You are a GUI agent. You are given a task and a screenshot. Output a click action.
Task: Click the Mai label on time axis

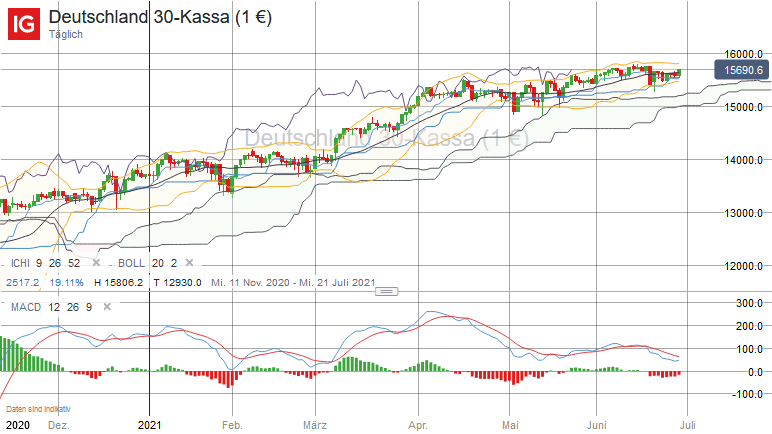[x=510, y=425]
